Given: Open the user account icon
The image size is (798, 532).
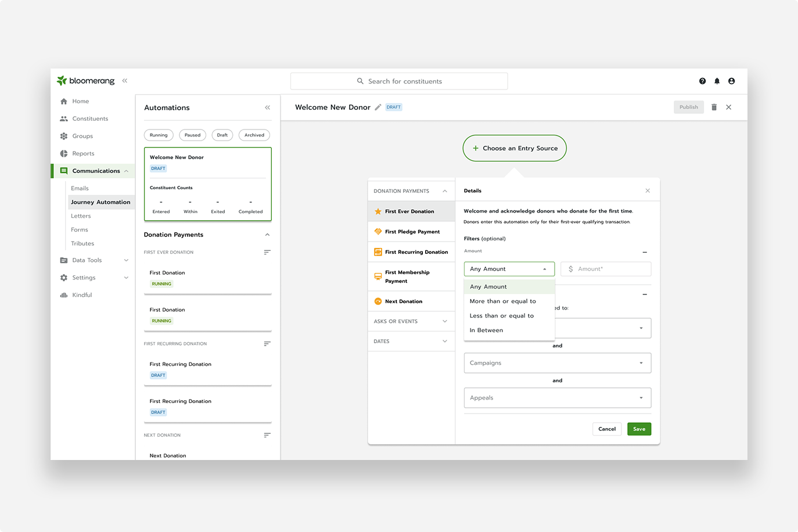Looking at the screenshot, I should [731, 81].
